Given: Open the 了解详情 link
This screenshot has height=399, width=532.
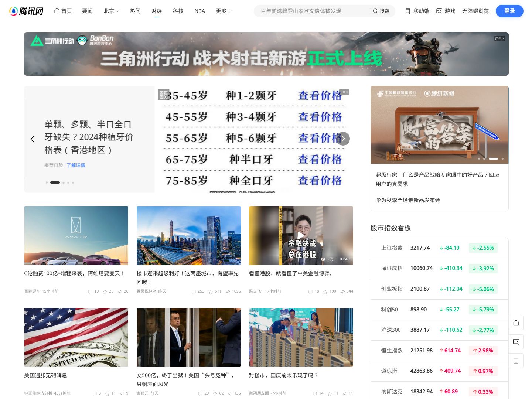Looking at the screenshot, I should (76, 165).
